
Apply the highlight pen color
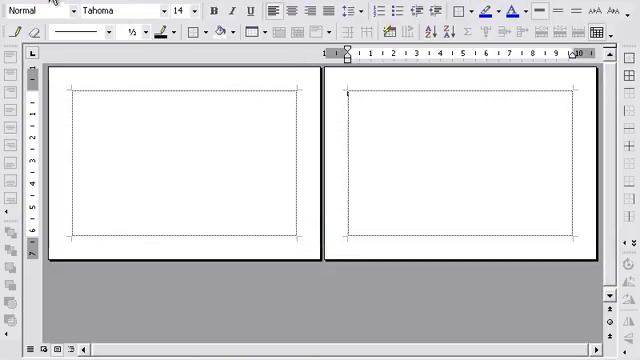coord(485,11)
